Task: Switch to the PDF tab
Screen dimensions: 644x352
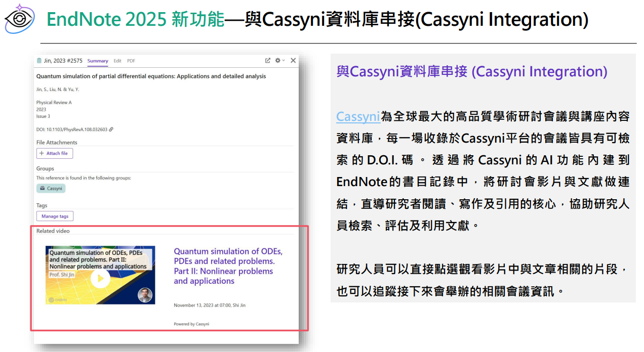Action: pyautogui.click(x=131, y=61)
